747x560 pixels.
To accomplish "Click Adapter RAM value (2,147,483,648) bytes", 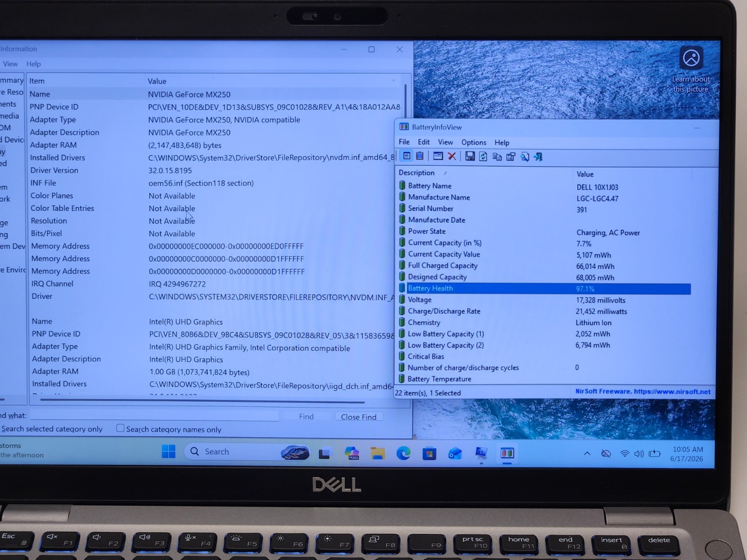I will click(185, 145).
